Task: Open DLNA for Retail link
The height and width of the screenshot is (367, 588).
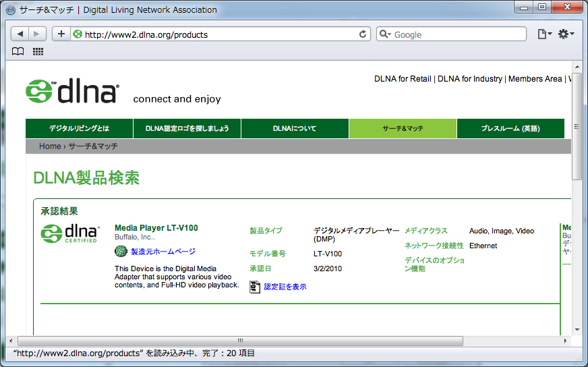Action: point(403,79)
